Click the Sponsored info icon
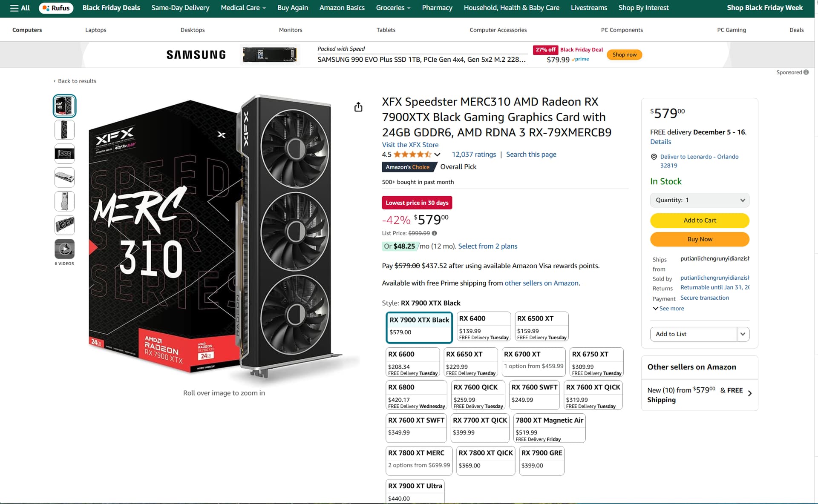818x504 pixels. [806, 72]
